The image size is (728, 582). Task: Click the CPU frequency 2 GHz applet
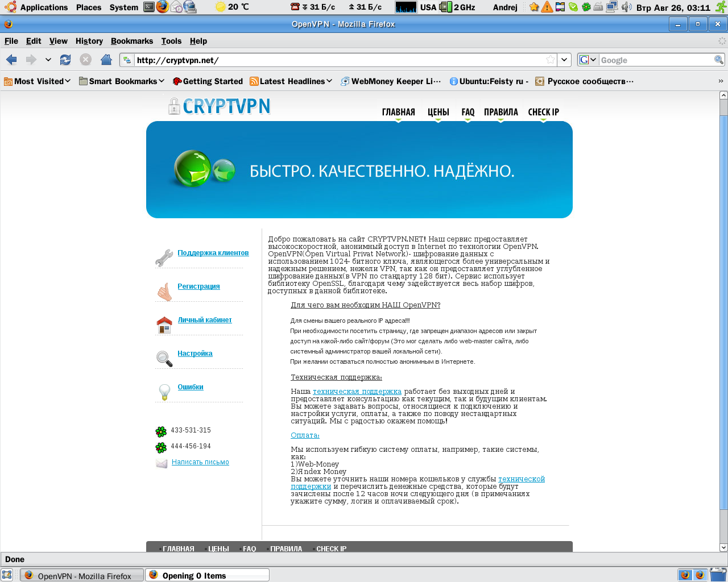457,7
